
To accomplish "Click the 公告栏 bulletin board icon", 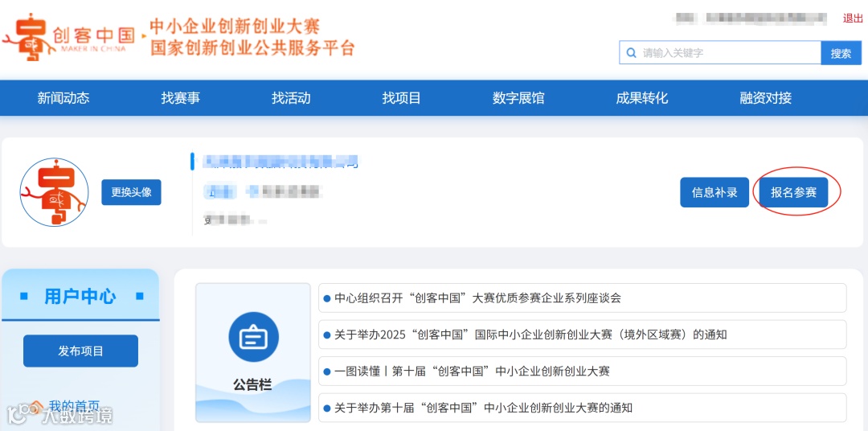I will coord(253,338).
